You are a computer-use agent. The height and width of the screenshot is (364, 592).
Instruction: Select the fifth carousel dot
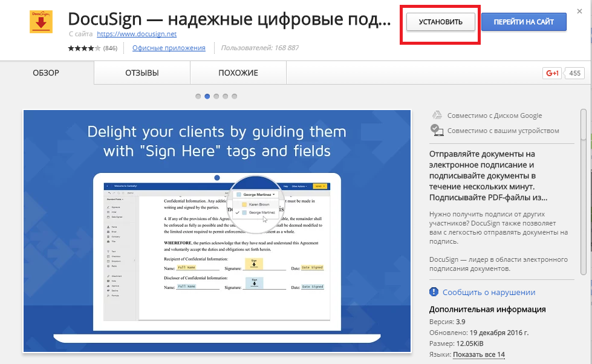(x=235, y=96)
